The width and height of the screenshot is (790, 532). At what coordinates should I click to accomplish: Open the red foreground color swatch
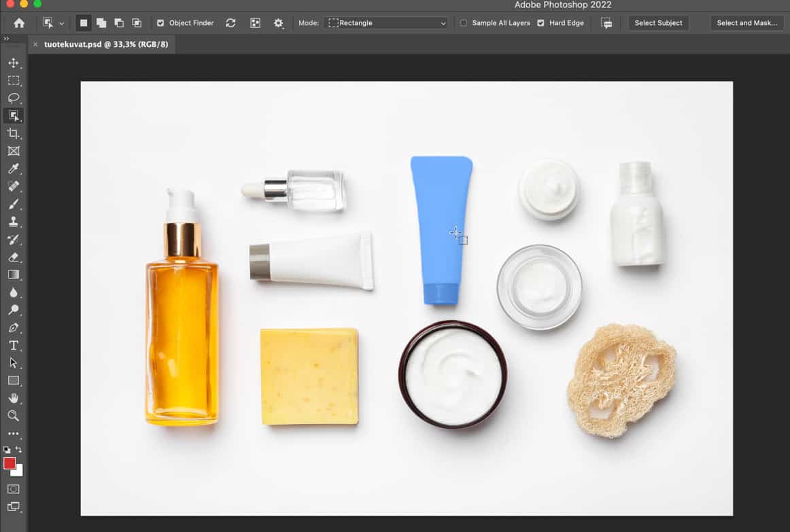[x=9, y=463]
